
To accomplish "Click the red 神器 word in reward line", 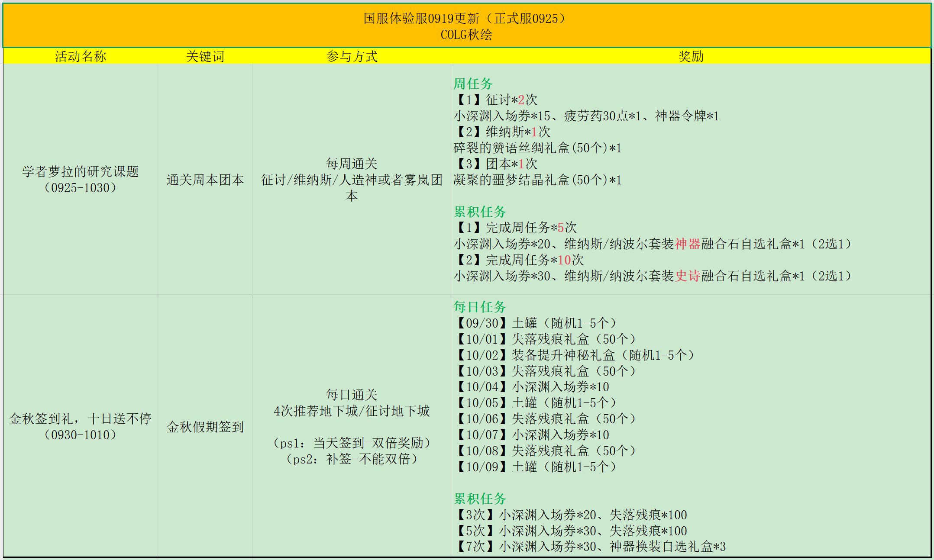I will [688, 244].
